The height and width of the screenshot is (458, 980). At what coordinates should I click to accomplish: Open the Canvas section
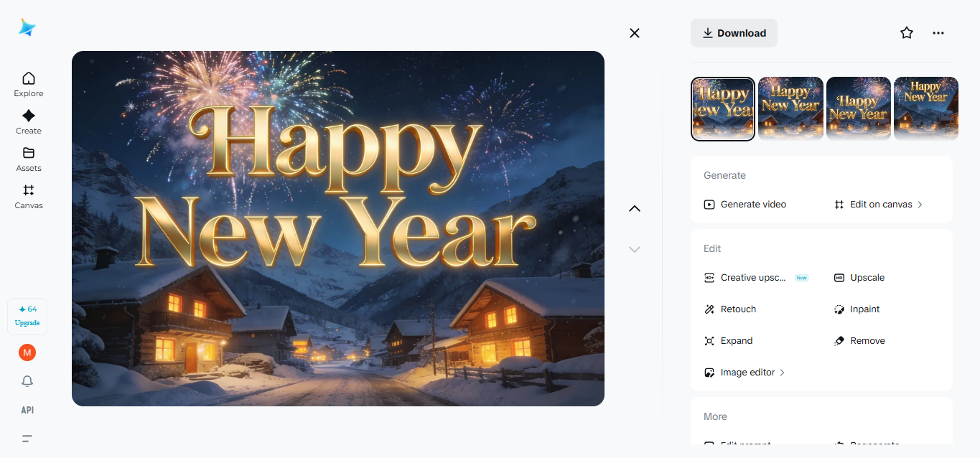pos(29,197)
